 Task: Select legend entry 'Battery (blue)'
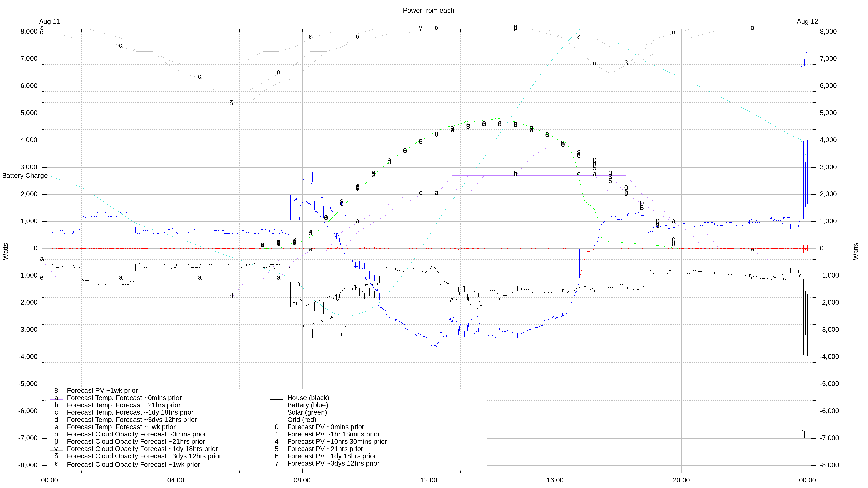(308, 405)
